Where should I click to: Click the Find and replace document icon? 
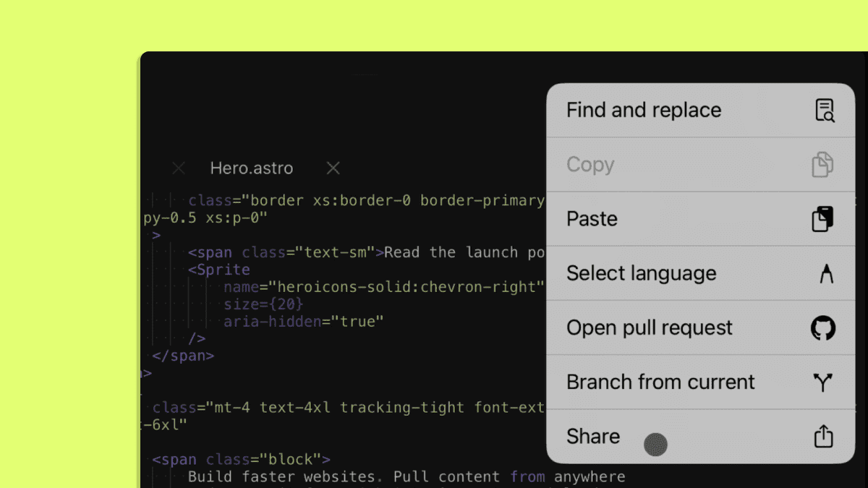(825, 110)
